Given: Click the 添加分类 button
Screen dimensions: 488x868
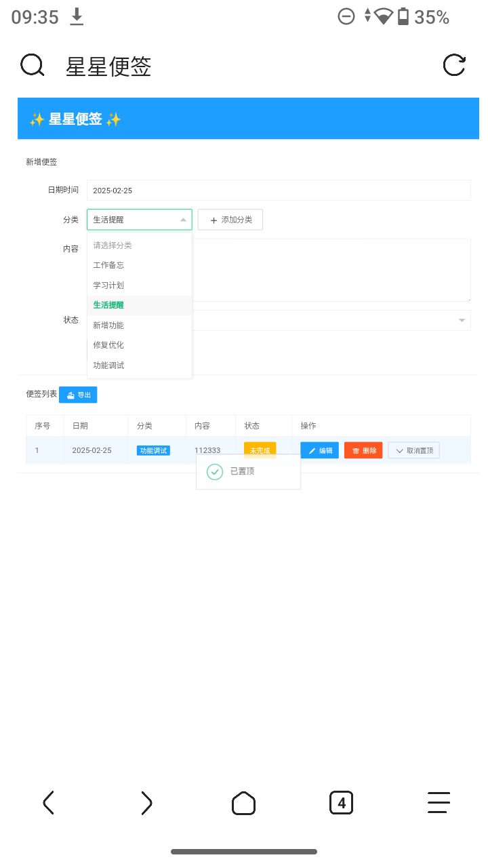Looking at the screenshot, I should pos(230,220).
